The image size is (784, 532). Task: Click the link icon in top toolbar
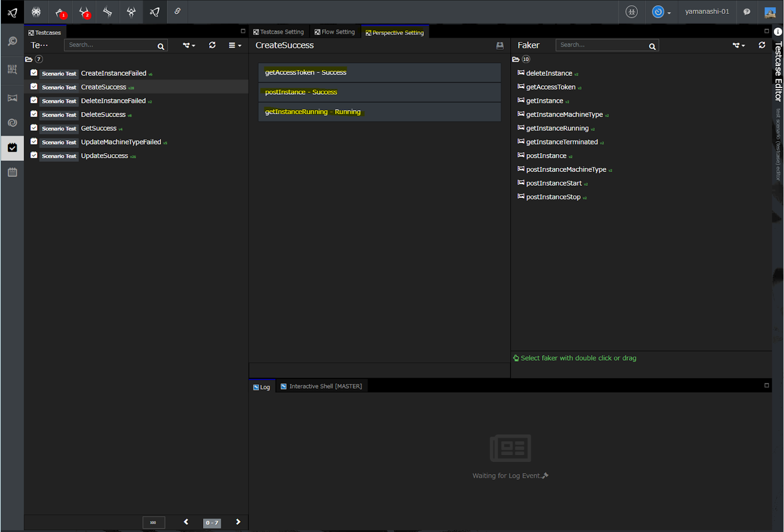(178, 11)
